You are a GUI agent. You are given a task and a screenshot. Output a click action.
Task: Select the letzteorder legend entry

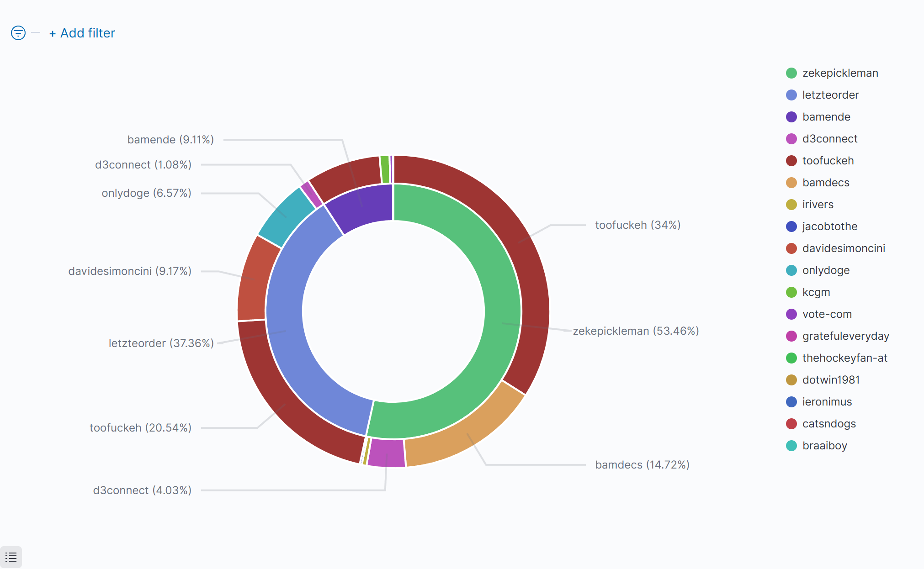[x=830, y=95]
